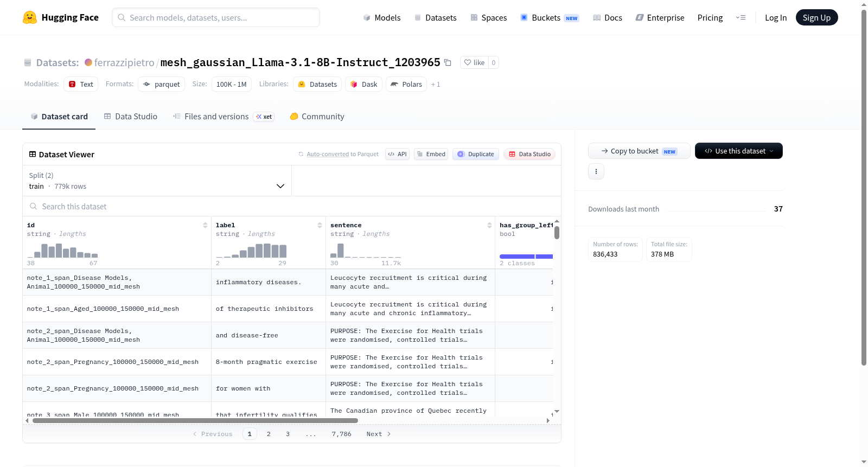Show the +1 additional libraries
This screenshot has width=868, height=467.
(436, 84)
